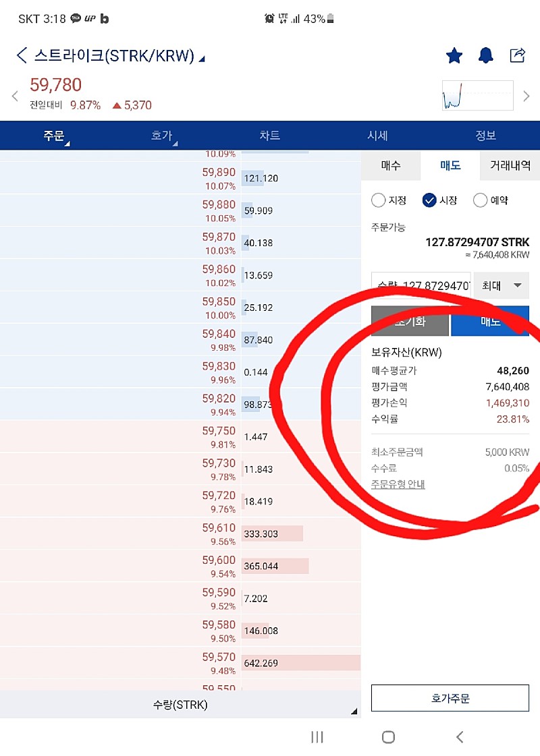This screenshot has height=756, width=540.
Task: Switch to the 차트 tab
Action: 270,136
